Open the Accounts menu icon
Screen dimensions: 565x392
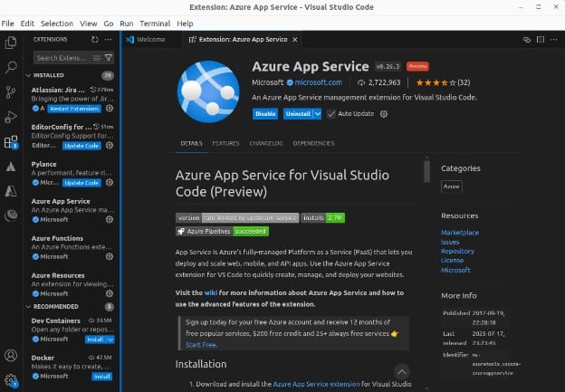(x=11, y=356)
